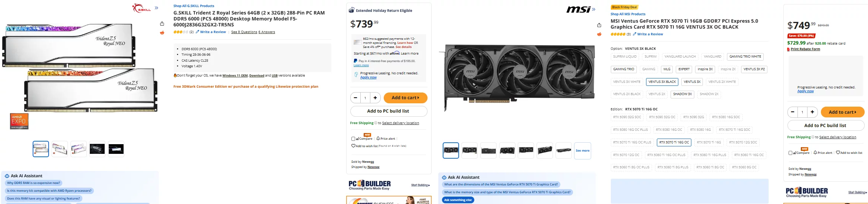The height and width of the screenshot is (204, 868).
Task: Click See more product thumbnails for MSI card
Action: (582, 150)
